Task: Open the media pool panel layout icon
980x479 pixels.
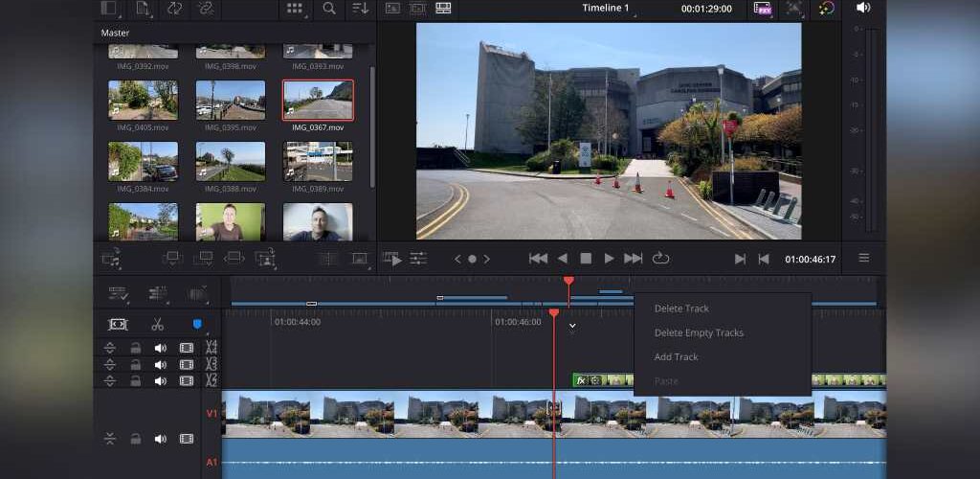Action: (x=109, y=8)
